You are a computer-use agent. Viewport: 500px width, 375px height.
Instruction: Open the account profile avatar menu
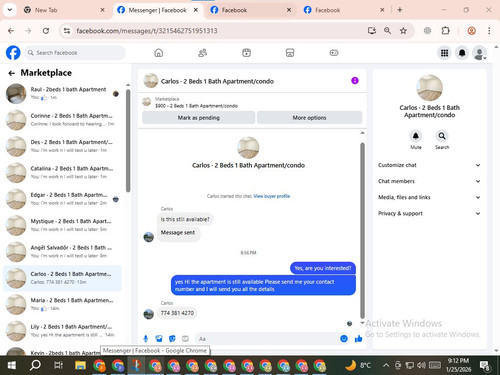tap(479, 53)
